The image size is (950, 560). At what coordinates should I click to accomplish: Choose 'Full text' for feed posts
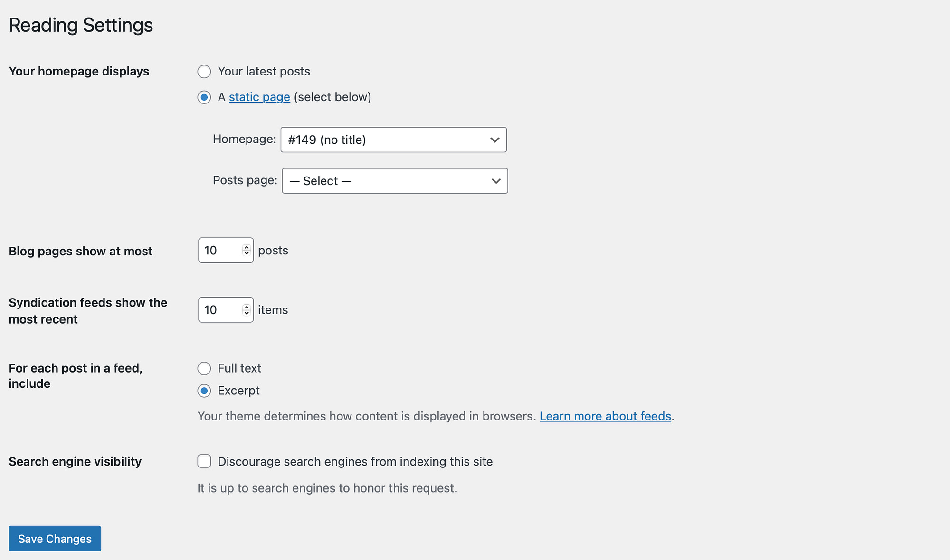(x=204, y=368)
